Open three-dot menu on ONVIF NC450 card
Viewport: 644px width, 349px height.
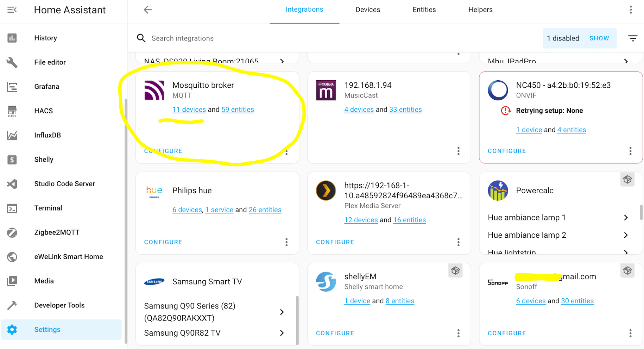tap(630, 151)
